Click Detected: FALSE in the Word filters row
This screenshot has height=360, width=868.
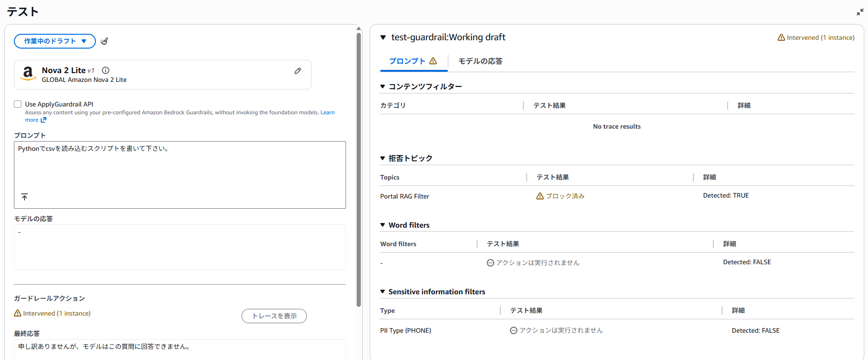coord(747,262)
